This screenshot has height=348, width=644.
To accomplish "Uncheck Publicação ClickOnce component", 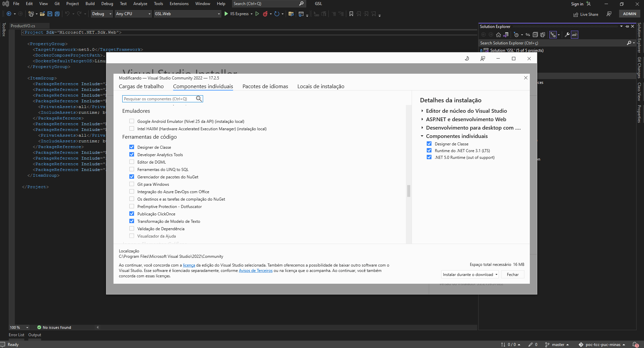I will [132, 214].
